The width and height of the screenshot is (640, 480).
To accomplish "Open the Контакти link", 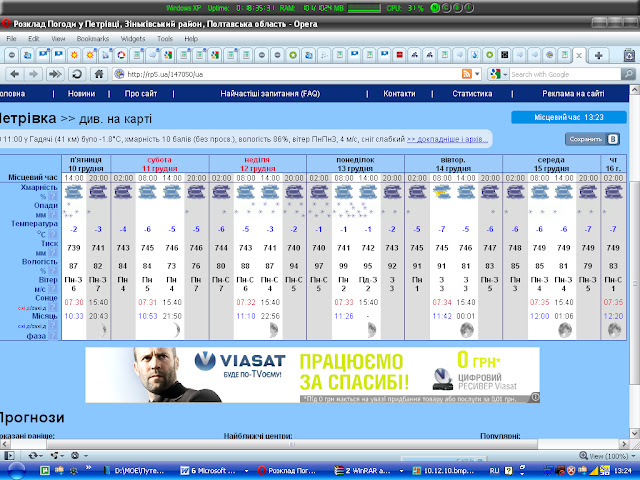I will point(399,93).
